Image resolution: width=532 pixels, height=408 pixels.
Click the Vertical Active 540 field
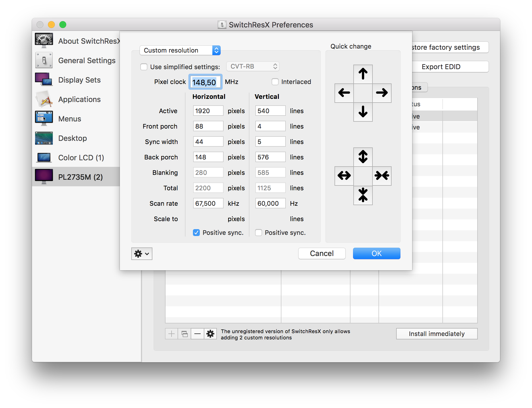pos(270,111)
